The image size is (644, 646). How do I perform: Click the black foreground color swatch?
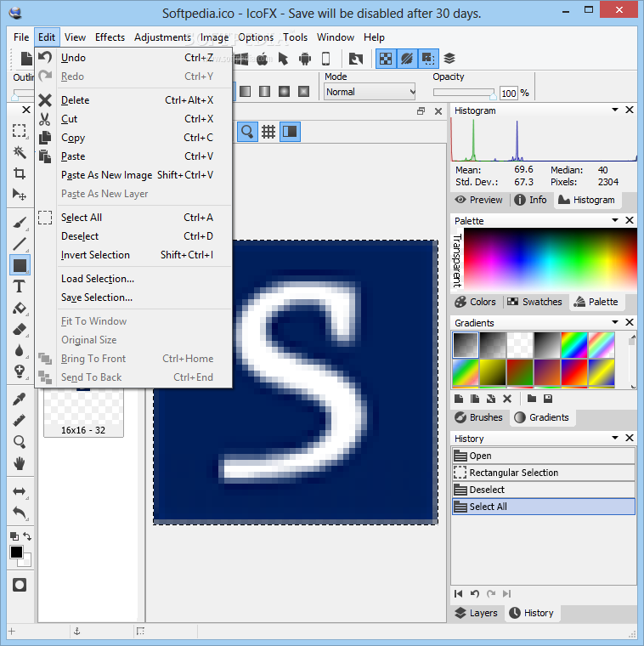coord(16,552)
